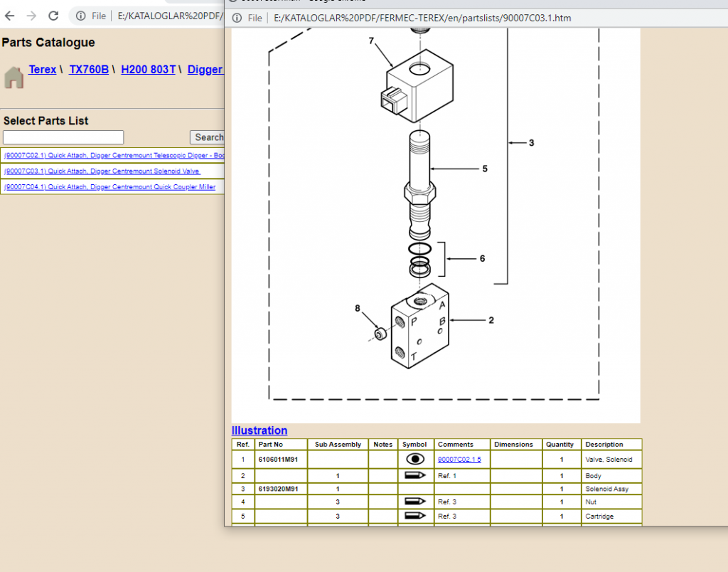
Task: Click inside the parts search input field
Action: pyautogui.click(x=63, y=137)
